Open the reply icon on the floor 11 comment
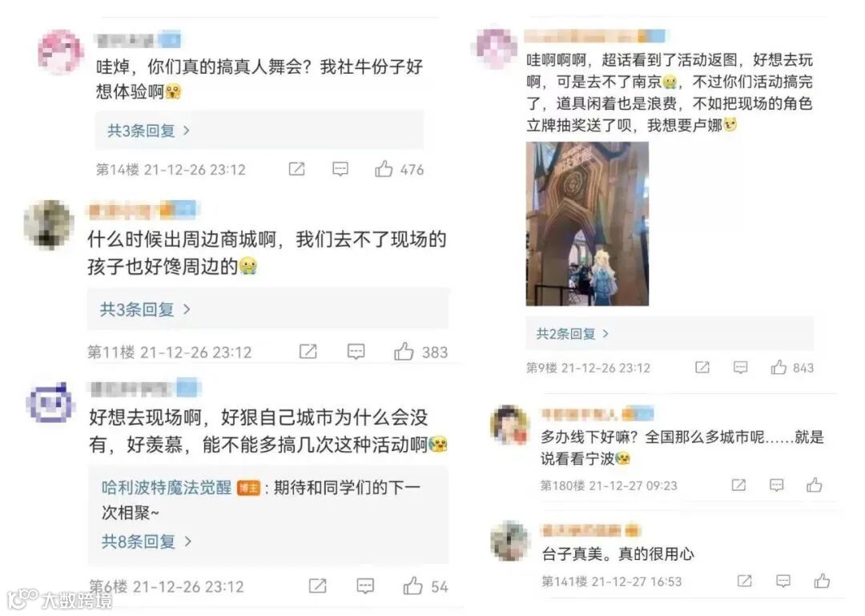The height and width of the screenshot is (616, 865). (x=356, y=351)
